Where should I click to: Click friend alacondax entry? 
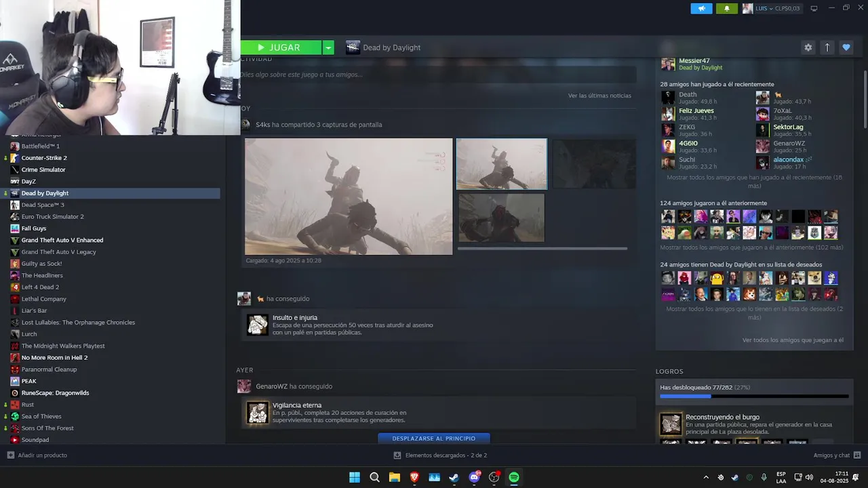(785, 163)
